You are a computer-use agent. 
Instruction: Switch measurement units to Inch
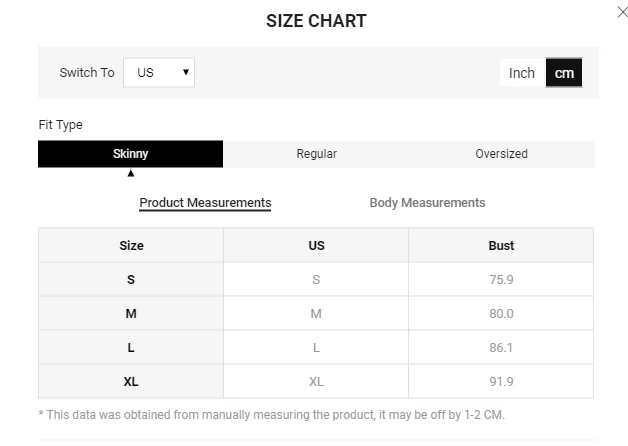522,73
